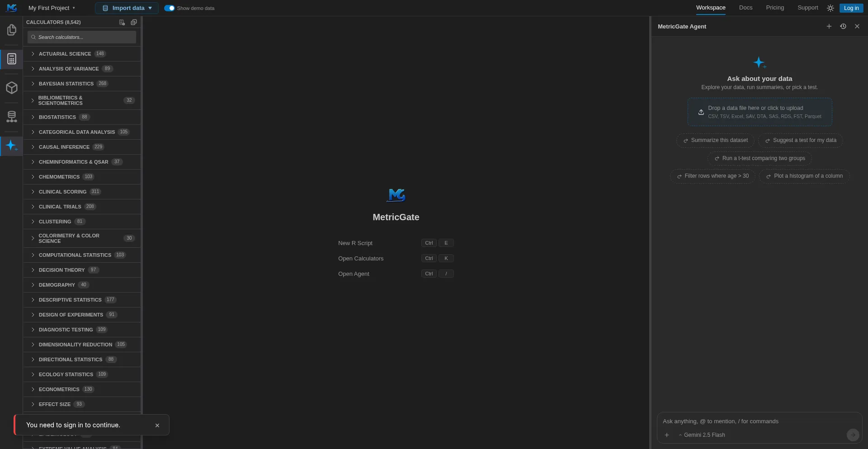Start a new agent chat with the plus icon
Viewport: 868px width, 449px height.
(829, 26)
